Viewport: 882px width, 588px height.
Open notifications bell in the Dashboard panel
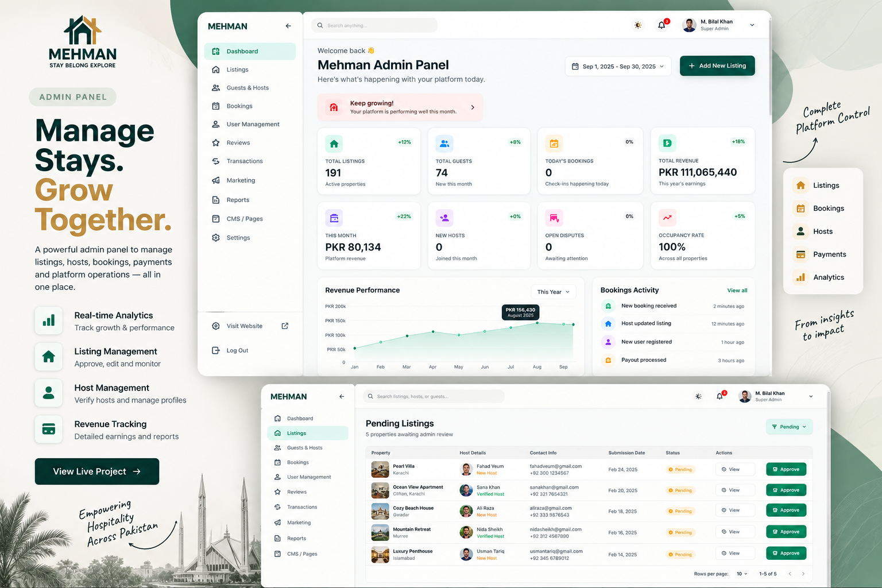(662, 25)
